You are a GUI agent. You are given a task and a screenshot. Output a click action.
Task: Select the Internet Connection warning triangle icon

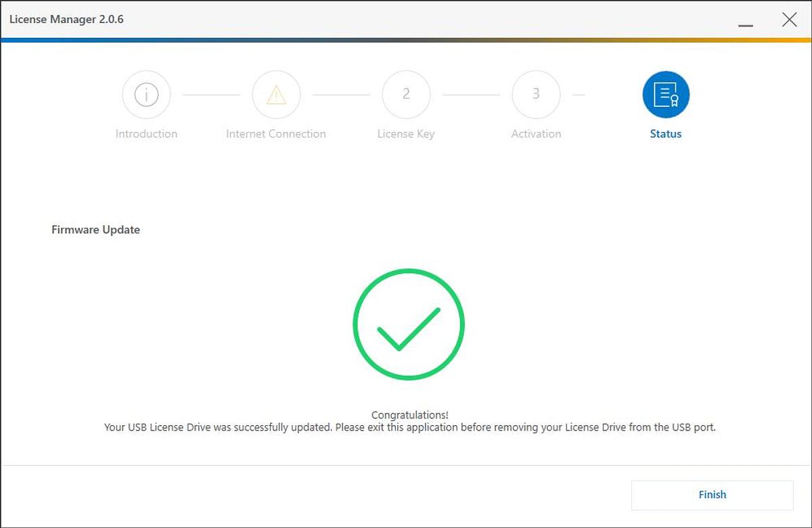click(x=276, y=95)
